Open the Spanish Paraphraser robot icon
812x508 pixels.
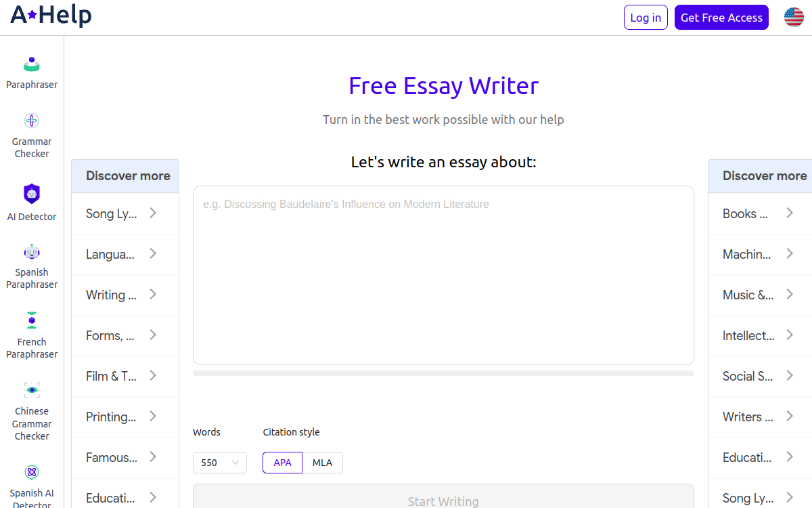click(32, 252)
